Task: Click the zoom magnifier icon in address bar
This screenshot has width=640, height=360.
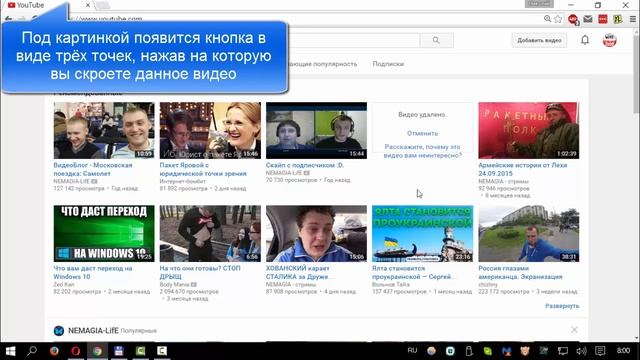Action: coord(547,19)
